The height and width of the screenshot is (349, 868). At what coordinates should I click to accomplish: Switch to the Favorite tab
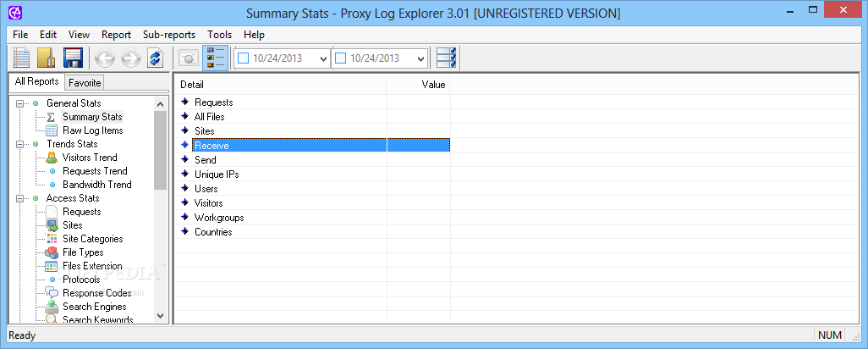pos(85,82)
